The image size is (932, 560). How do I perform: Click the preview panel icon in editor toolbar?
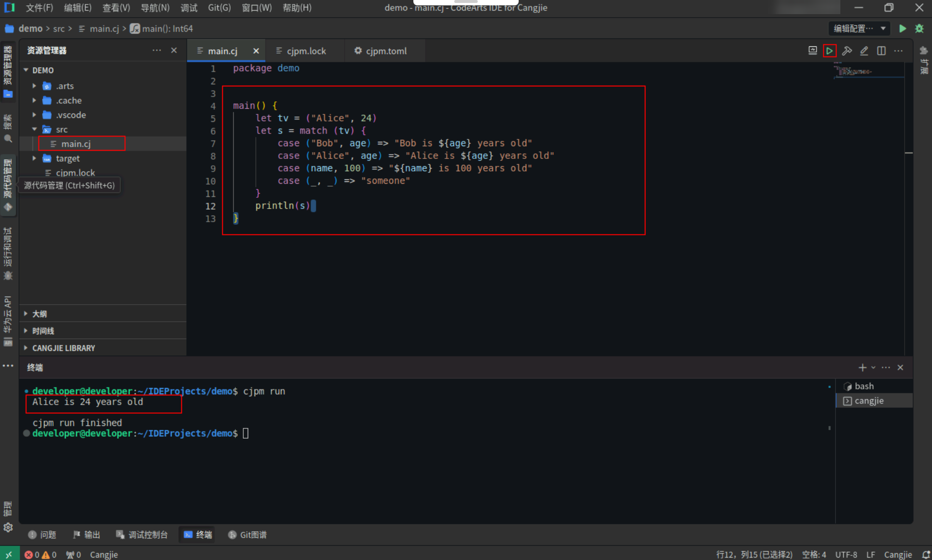pos(813,51)
